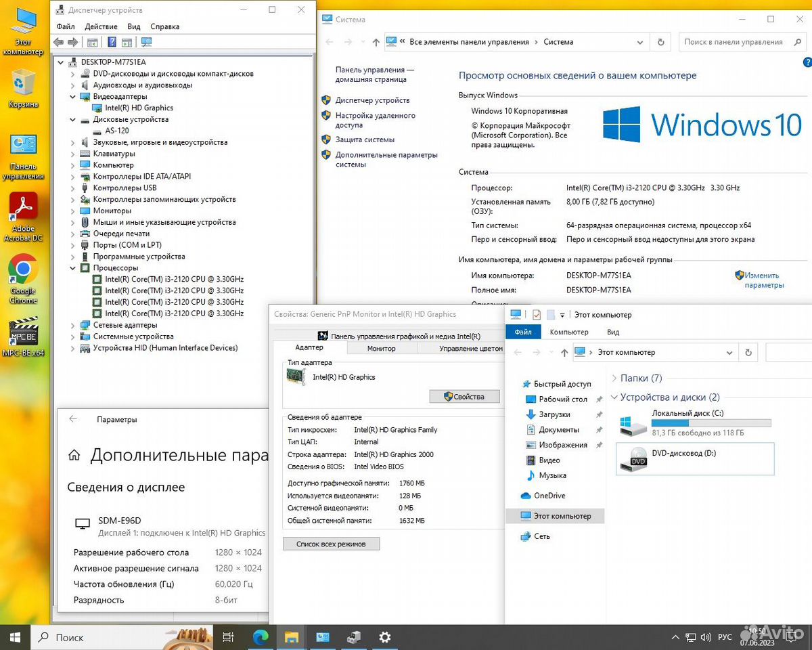Image resolution: width=812 pixels, height=650 pixels.
Task: Open Настройка удаленного доступа link
Action: coord(376,120)
